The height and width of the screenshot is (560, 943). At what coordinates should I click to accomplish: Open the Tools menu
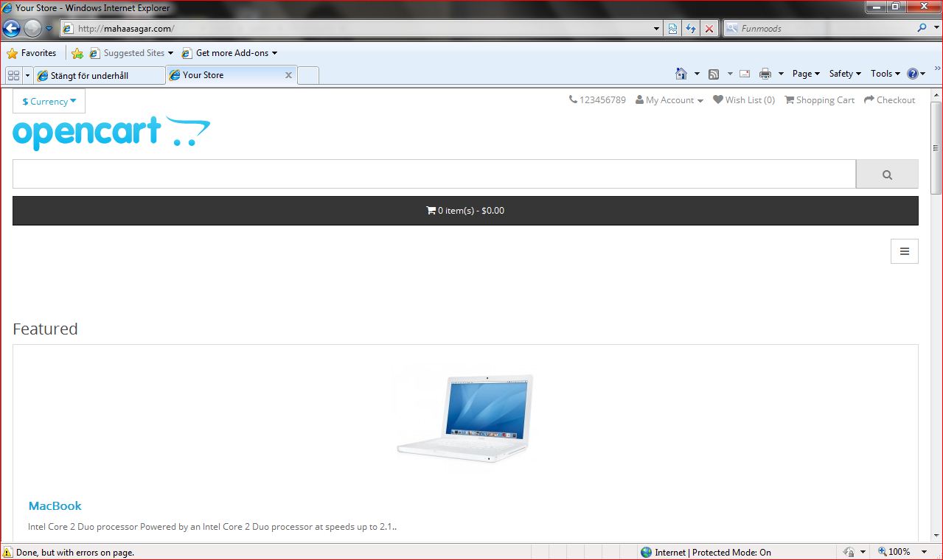coord(885,74)
